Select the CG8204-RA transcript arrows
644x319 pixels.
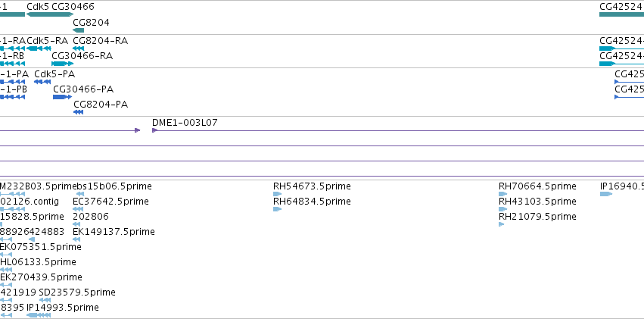[79, 48]
